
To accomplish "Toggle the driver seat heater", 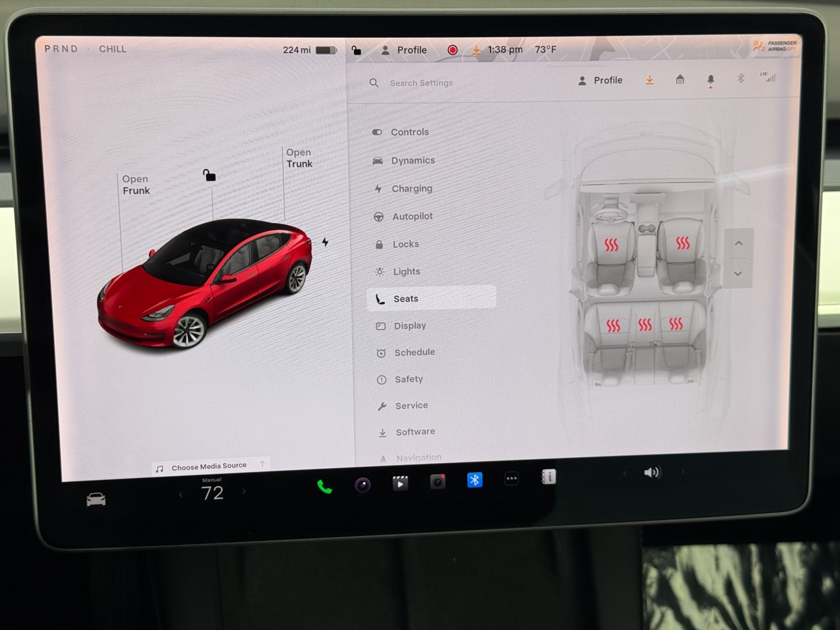I will [x=611, y=245].
